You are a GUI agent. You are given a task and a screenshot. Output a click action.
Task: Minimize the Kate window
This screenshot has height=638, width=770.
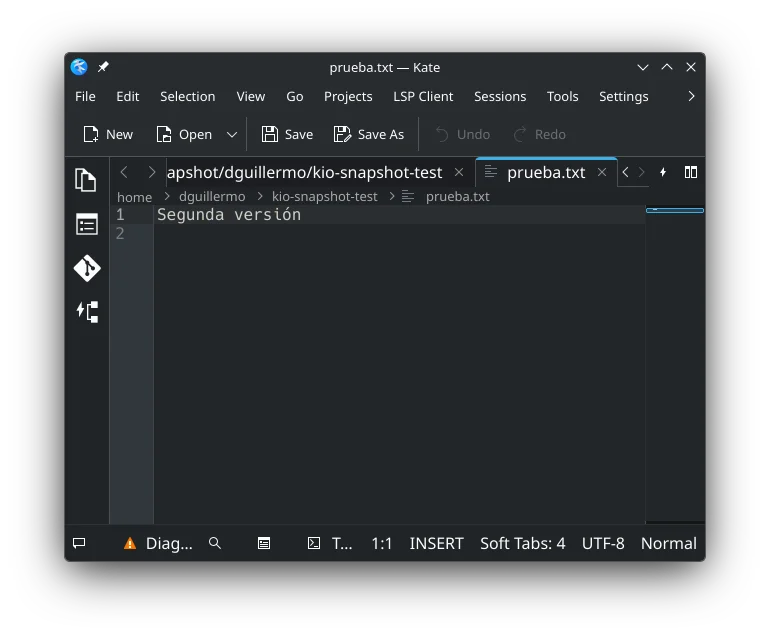(643, 67)
